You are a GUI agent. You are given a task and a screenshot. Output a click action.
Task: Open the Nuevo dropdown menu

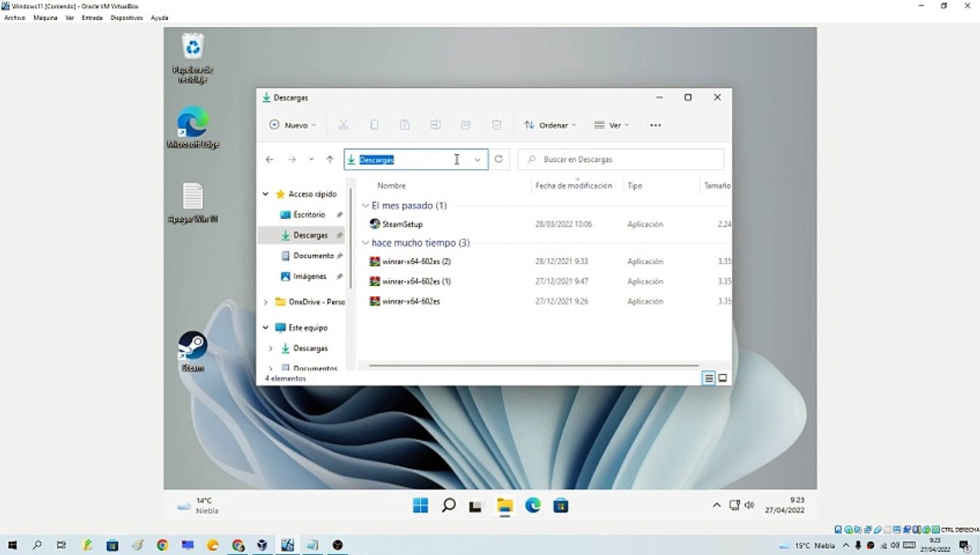coord(293,125)
